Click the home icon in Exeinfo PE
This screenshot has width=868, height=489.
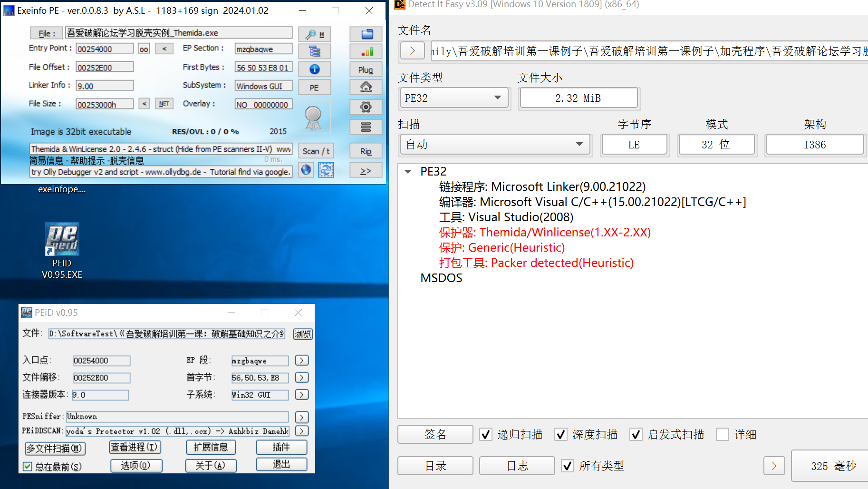366,87
